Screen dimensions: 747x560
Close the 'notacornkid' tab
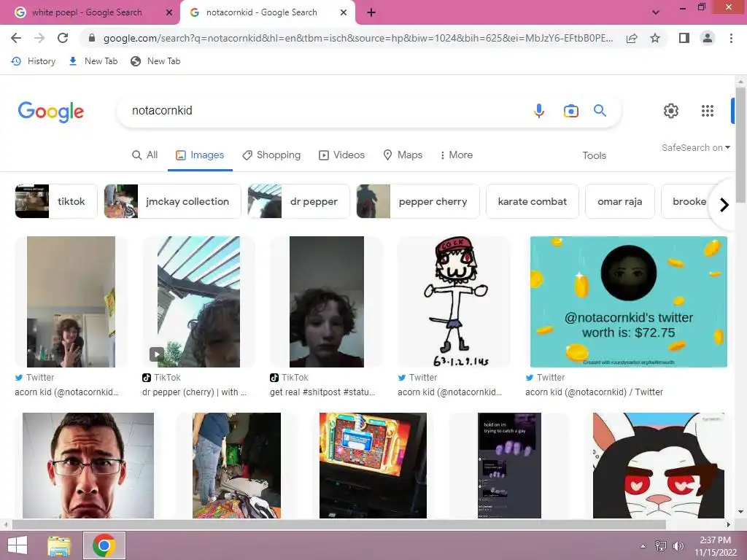(344, 12)
